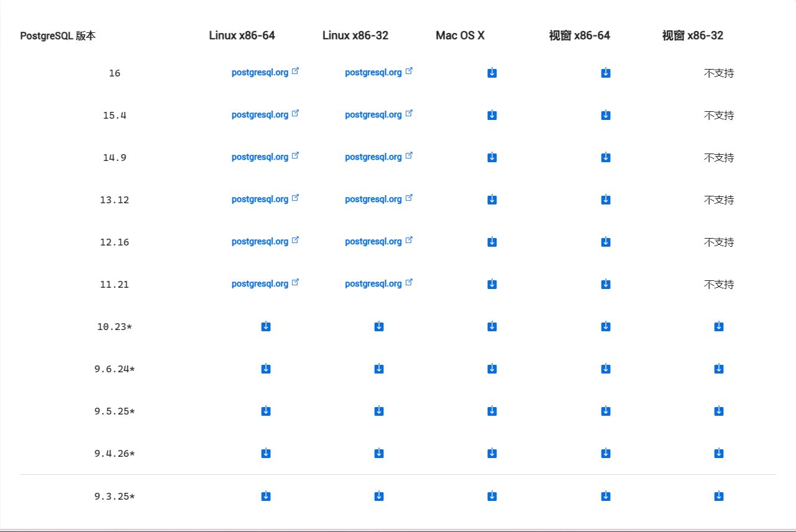Download PostgreSQL 10.23 for 视窗 x86-32
The width and height of the screenshot is (796, 532).
tap(719, 326)
